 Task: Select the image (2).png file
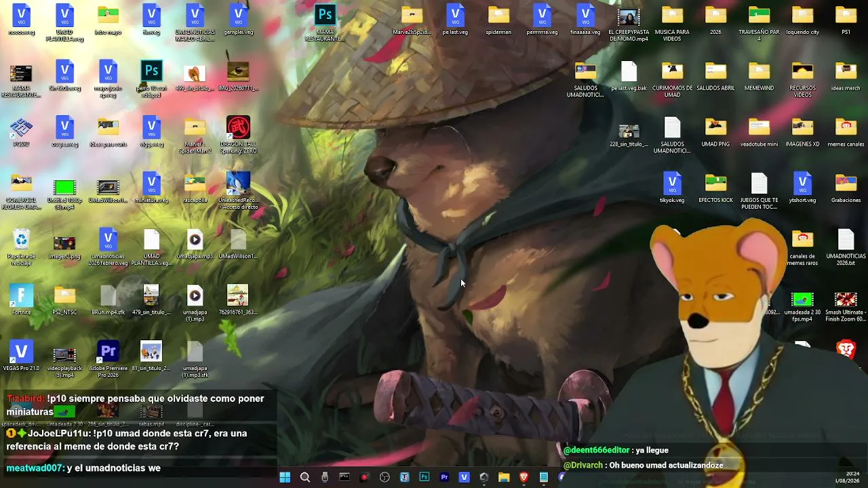pyautogui.click(x=64, y=247)
